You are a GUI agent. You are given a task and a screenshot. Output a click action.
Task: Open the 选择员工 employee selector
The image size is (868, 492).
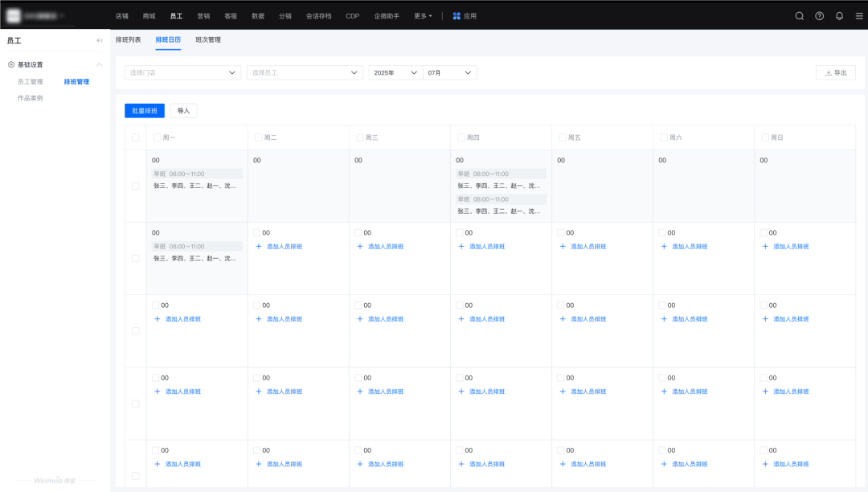[305, 72]
